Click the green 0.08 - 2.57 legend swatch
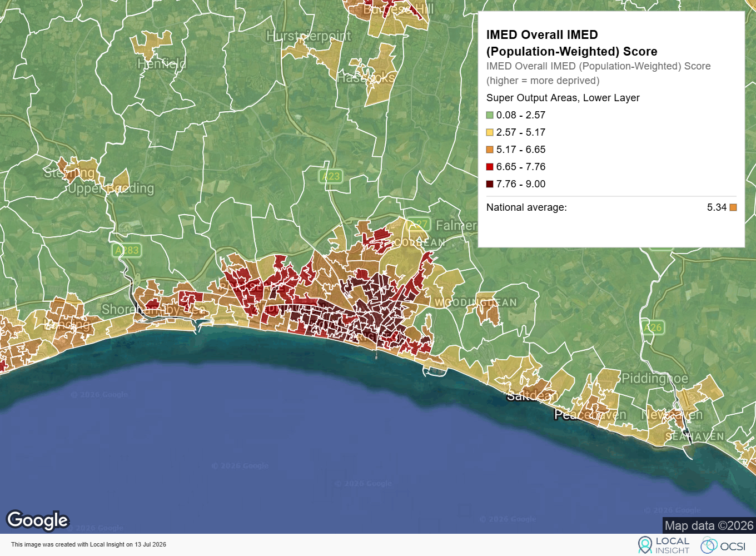756x556 pixels. (490, 115)
